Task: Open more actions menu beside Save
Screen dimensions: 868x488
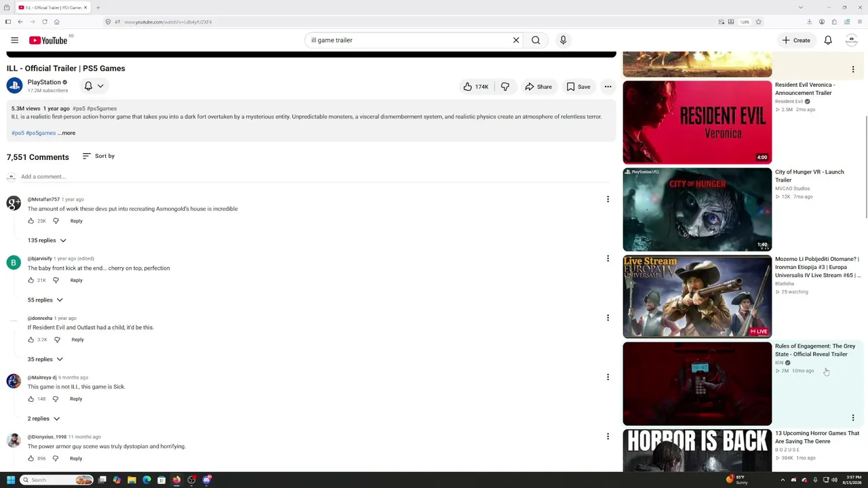Action: coord(608,87)
